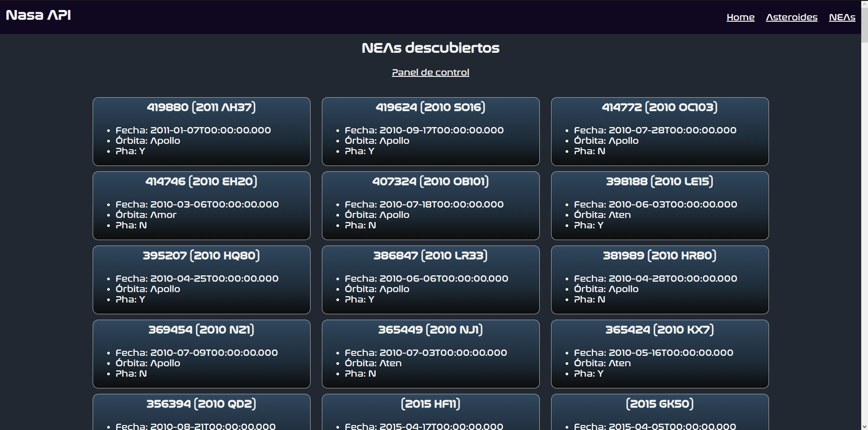This screenshot has width=868, height=430.
Task: Open the Asteroides navigation link
Action: [x=791, y=17]
